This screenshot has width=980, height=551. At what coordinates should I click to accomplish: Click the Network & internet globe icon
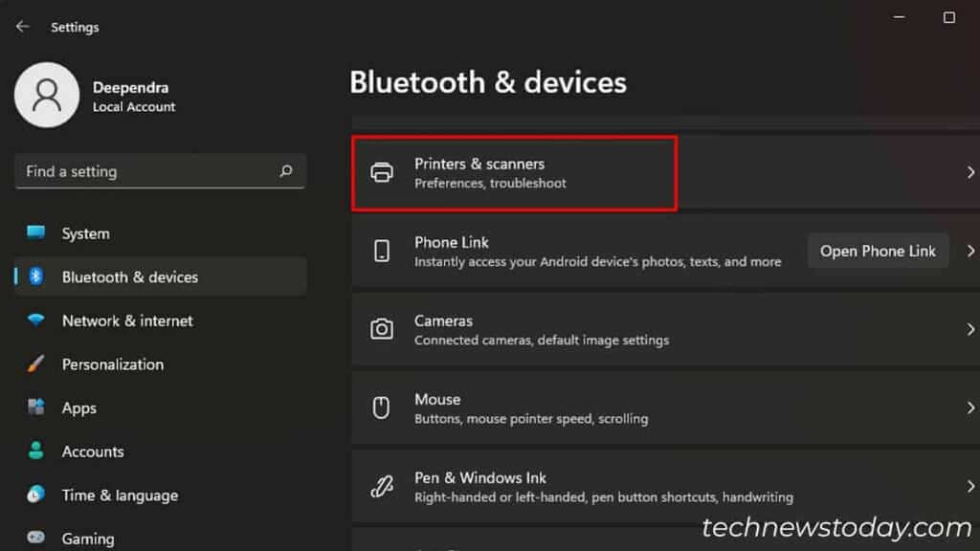pos(36,320)
